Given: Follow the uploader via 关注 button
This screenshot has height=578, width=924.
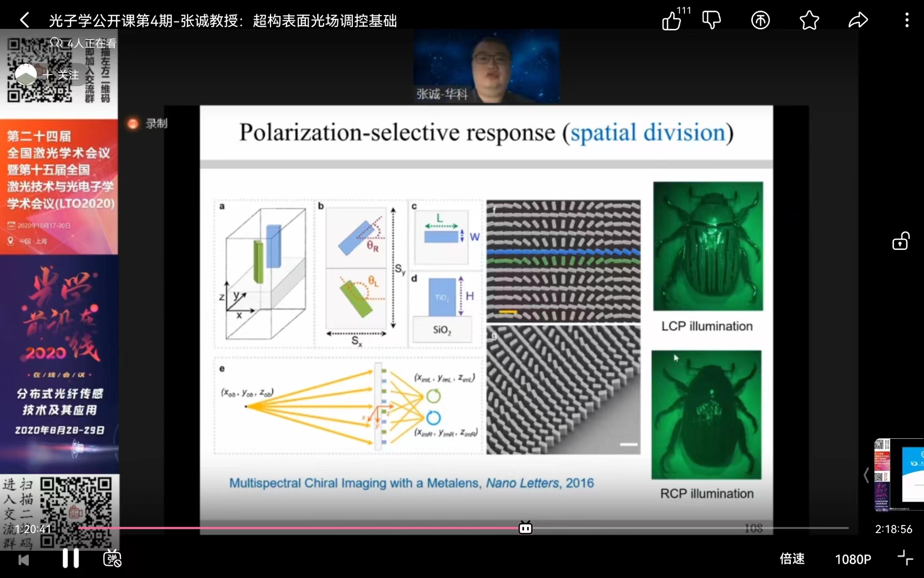Looking at the screenshot, I should pos(62,75).
